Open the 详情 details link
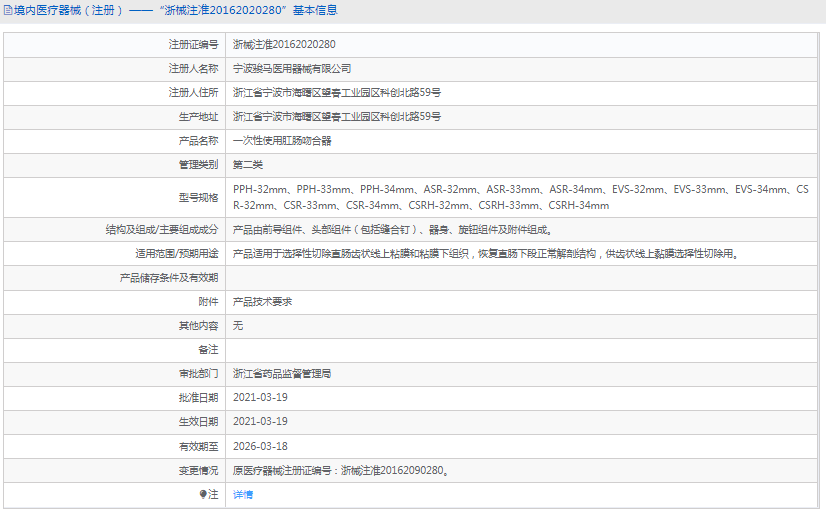 [243, 495]
